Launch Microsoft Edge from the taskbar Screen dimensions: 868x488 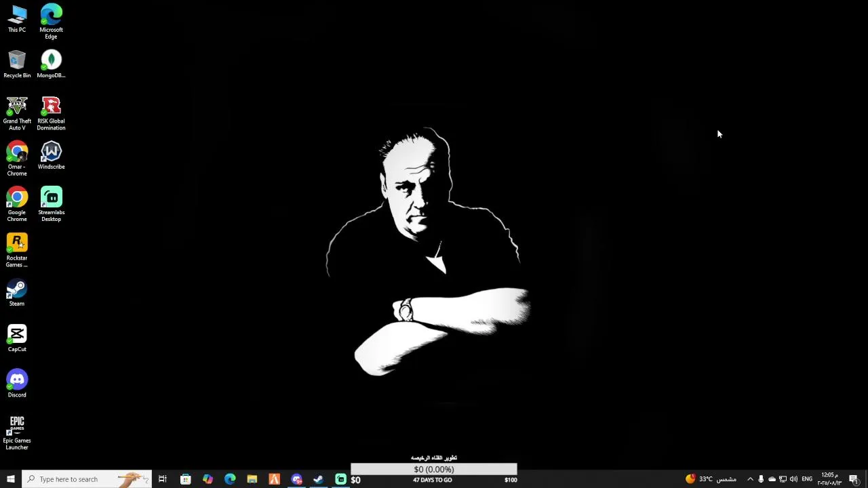230,479
